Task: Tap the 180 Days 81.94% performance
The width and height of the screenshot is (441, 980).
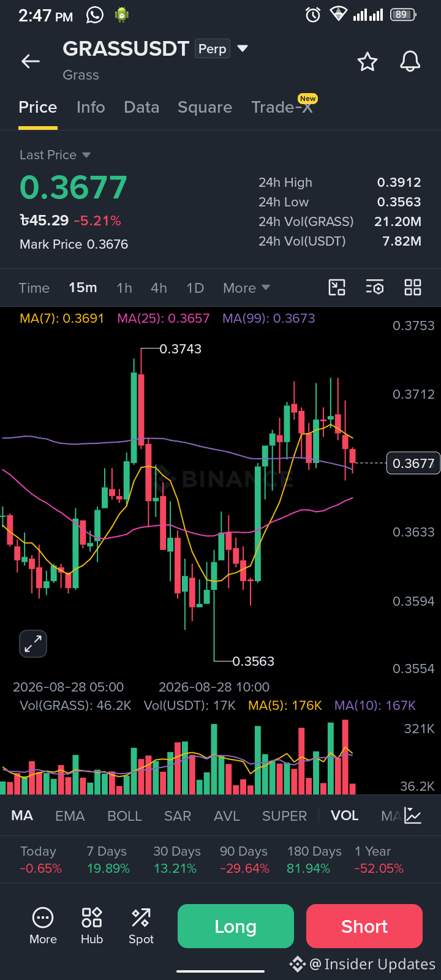Action: tap(314, 860)
